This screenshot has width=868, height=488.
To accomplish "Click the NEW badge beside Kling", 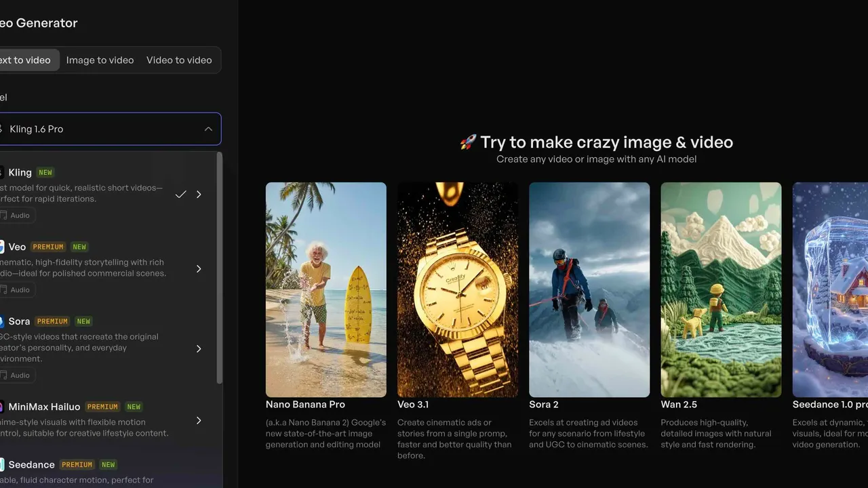I will pyautogui.click(x=45, y=172).
